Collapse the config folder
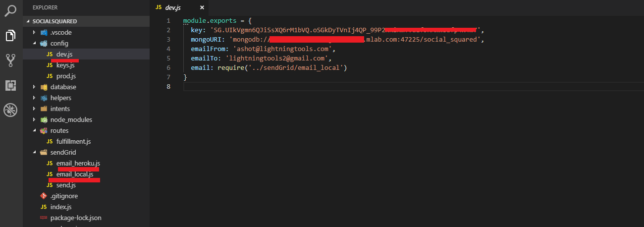644x227 pixels. click(34, 43)
